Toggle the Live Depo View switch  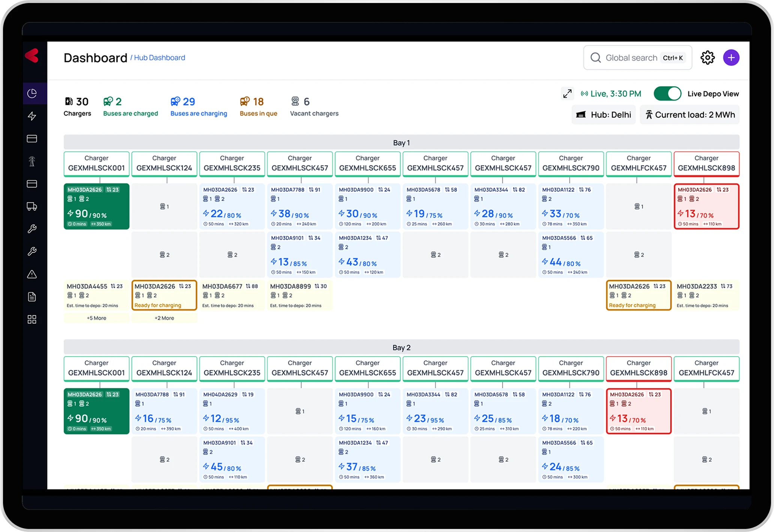(x=667, y=94)
